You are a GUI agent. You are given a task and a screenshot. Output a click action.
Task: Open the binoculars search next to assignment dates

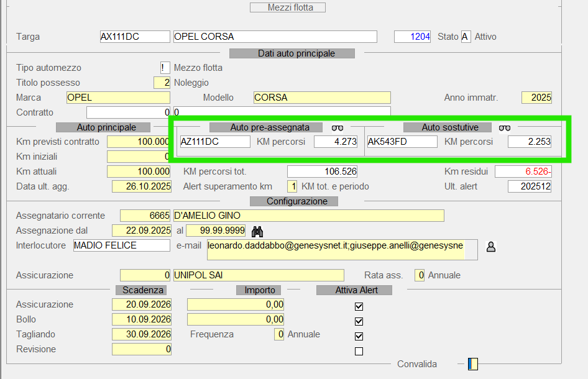click(257, 231)
